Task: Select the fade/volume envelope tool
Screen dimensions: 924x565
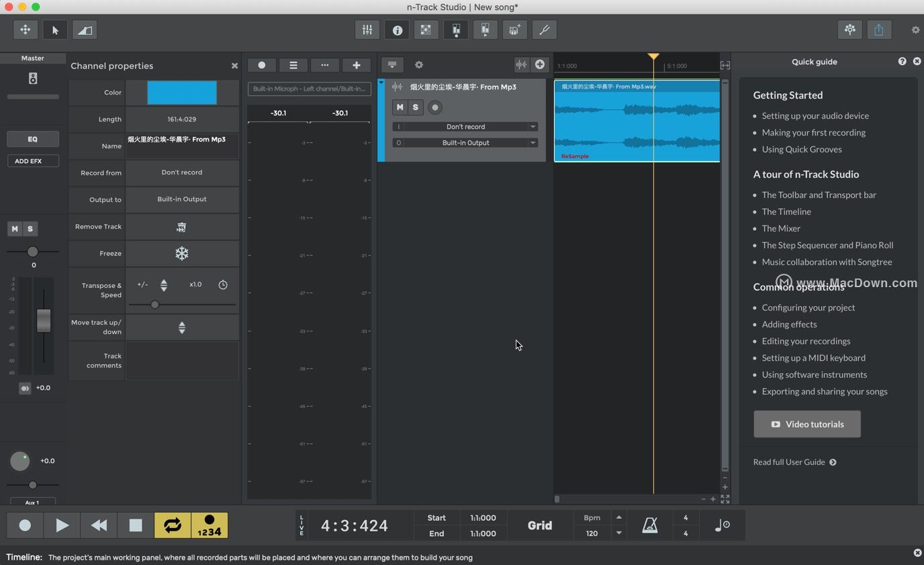Action: (85, 30)
